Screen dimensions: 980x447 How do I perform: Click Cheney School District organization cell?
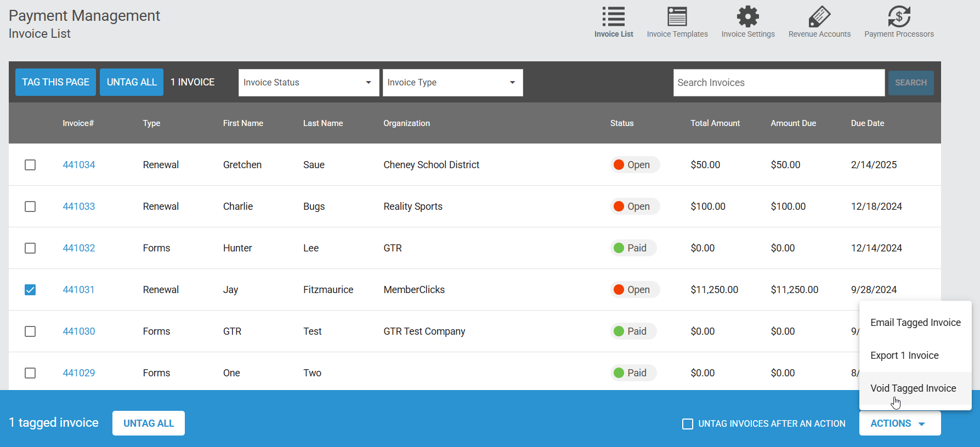click(x=431, y=165)
